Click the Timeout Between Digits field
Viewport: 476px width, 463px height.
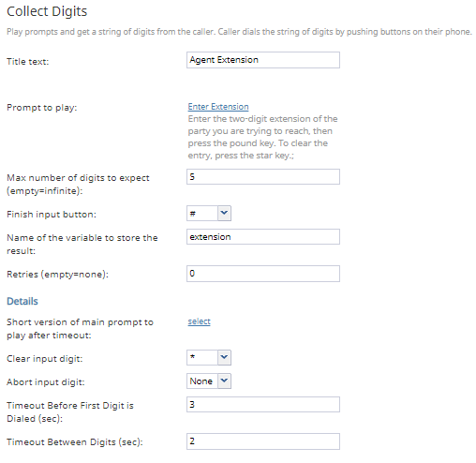tap(263, 441)
